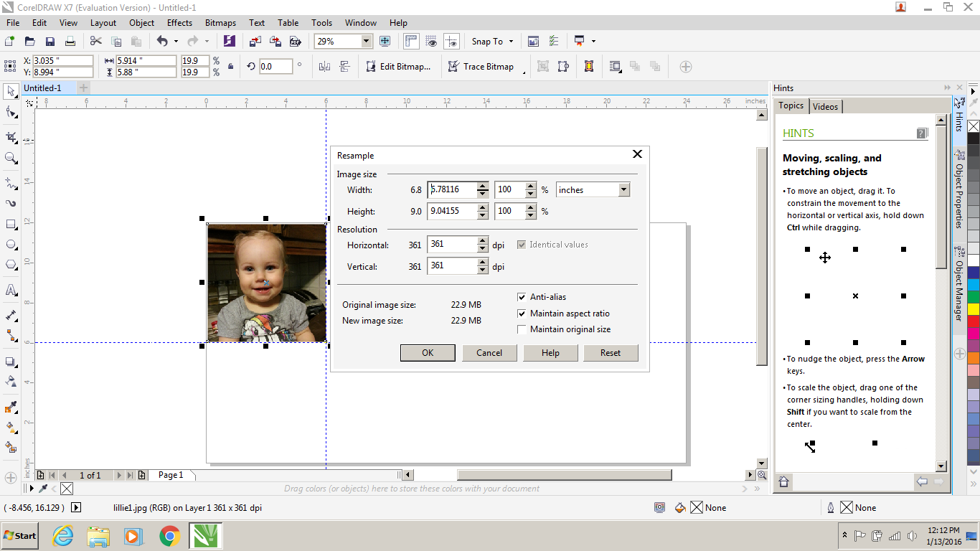This screenshot has width=980, height=551.
Task: Pick the yellow swatch in color palette
Action: click(x=973, y=309)
